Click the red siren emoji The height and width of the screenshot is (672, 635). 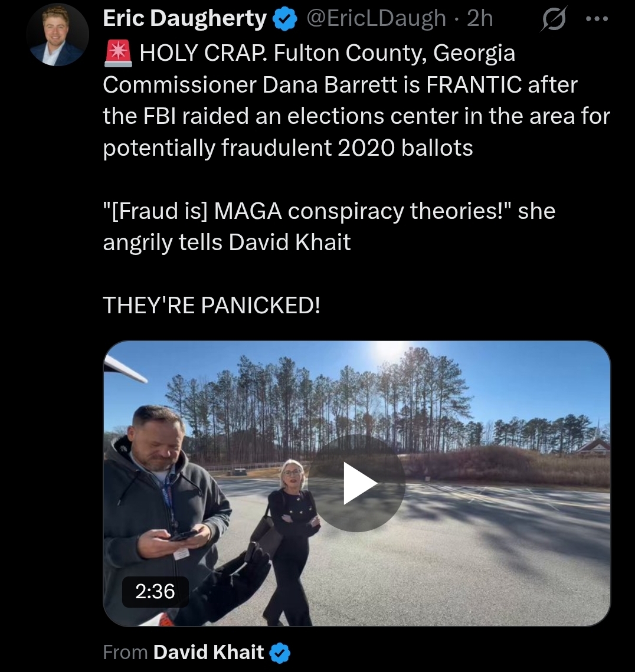tap(119, 53)
